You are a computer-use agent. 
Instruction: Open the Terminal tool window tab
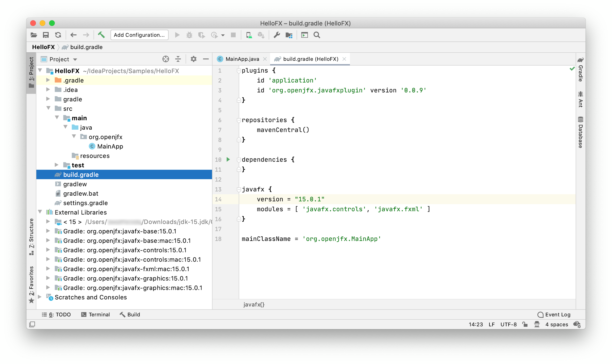[x=96, y=314]
